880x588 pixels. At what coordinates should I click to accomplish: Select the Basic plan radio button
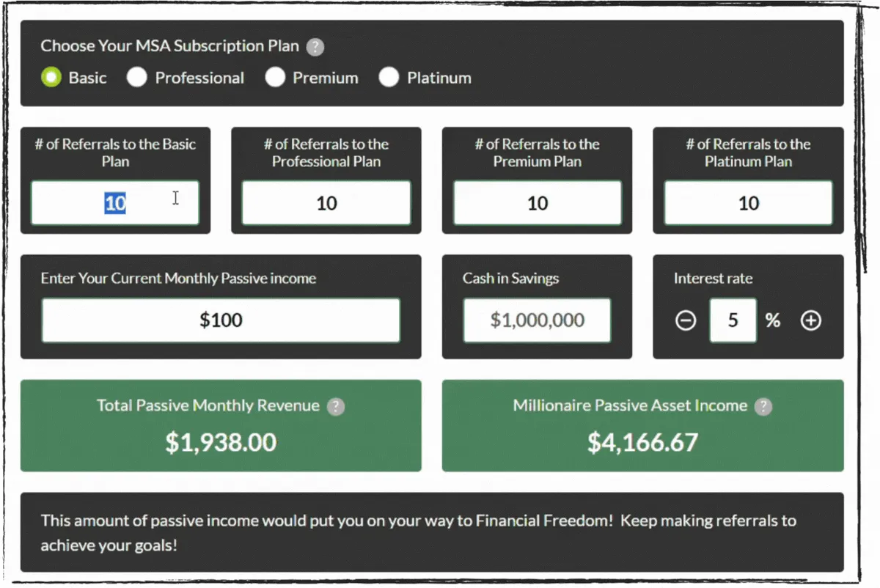[x=51, y=78]
